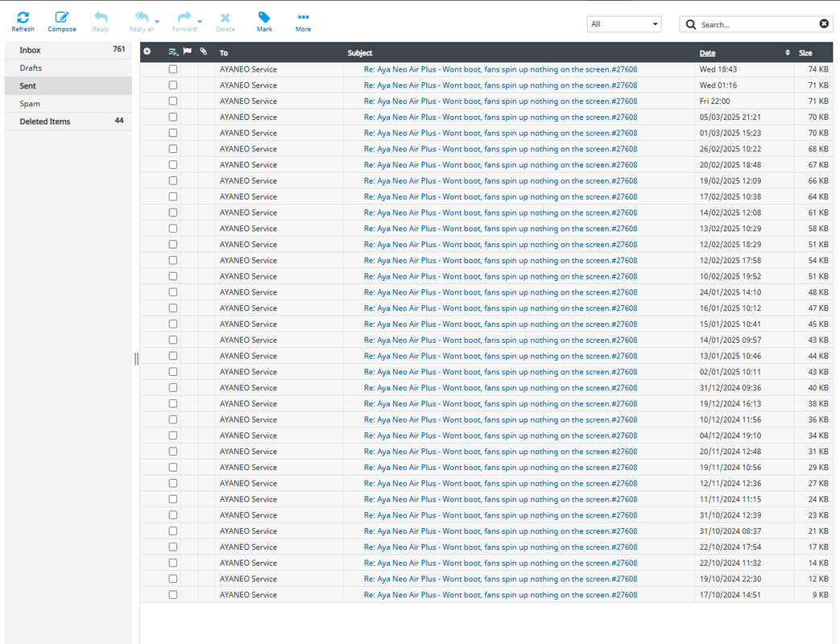Toggle the date sort arrows icon
This screenshot has width=840, height=644.
[788, 52]
